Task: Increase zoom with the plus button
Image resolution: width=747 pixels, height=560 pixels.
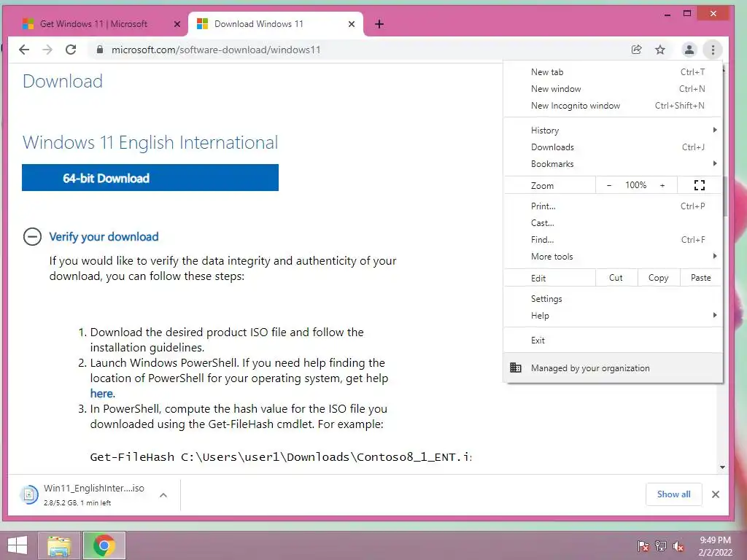Action: tap(662, 185)
